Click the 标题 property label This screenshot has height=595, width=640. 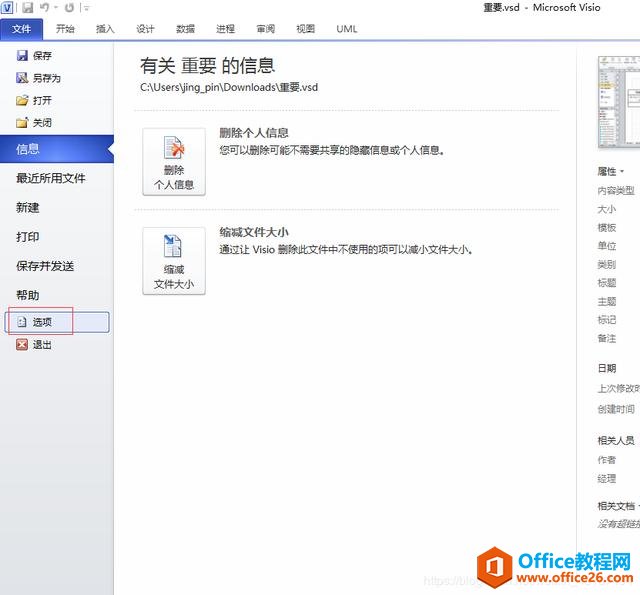pos(607,283)
